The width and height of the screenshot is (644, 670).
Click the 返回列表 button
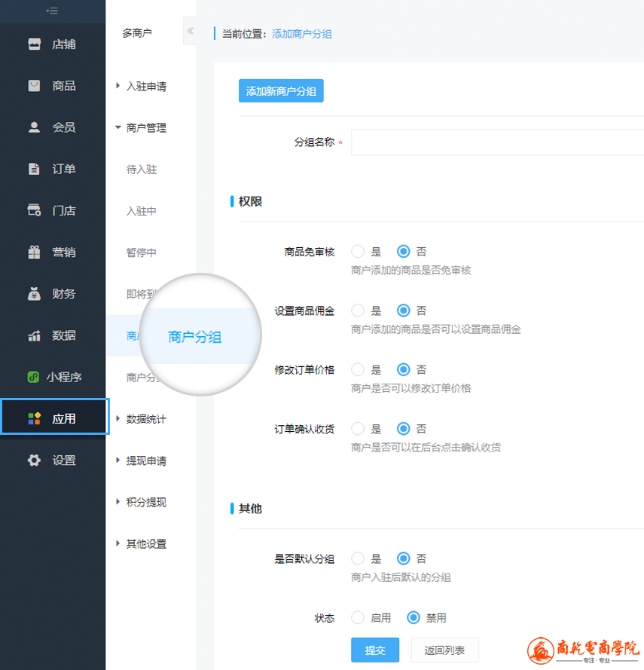coord(444,650)
